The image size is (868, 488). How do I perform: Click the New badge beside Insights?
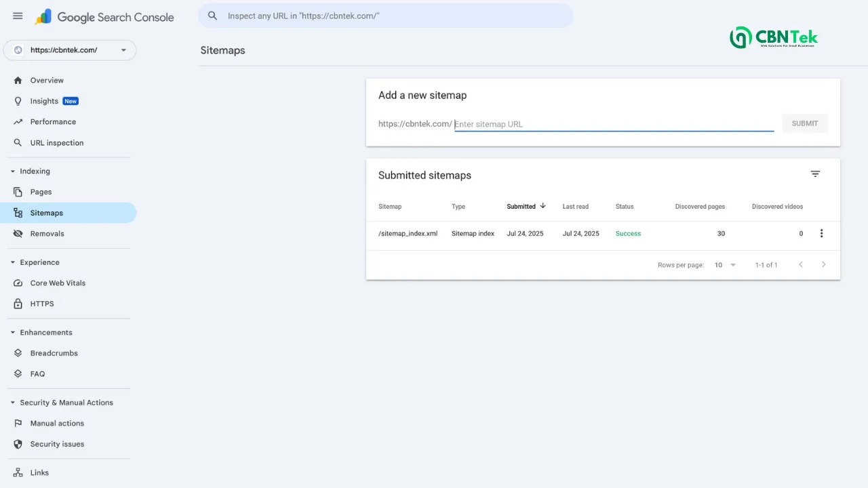click(x=71, y=101)
